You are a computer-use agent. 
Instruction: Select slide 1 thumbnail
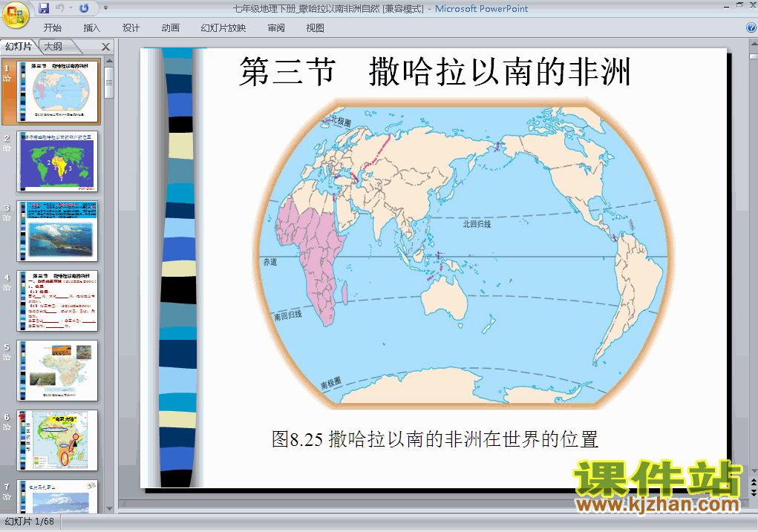[x=57, y=91]
